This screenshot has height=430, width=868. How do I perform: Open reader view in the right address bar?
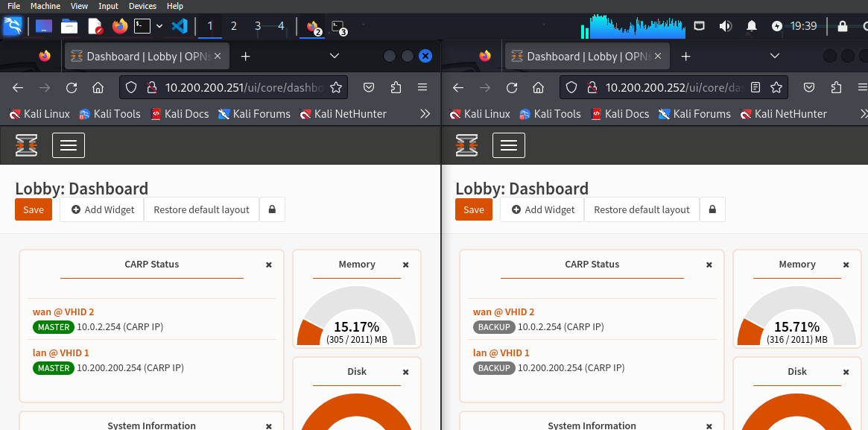click(756, 87)
